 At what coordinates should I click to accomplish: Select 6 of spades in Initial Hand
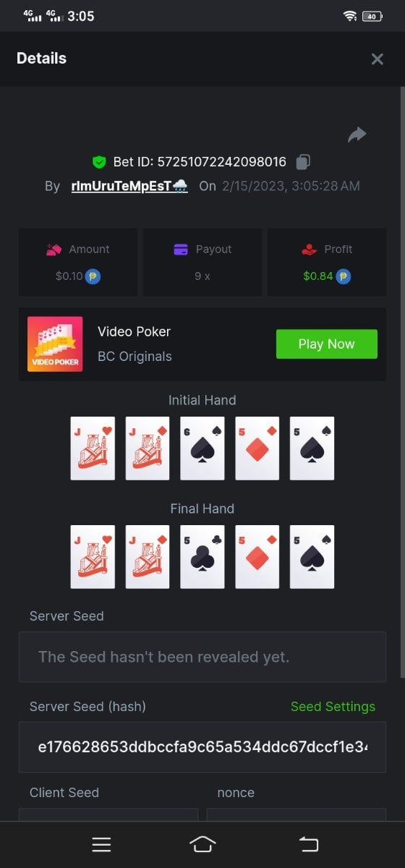click(202, 448)
